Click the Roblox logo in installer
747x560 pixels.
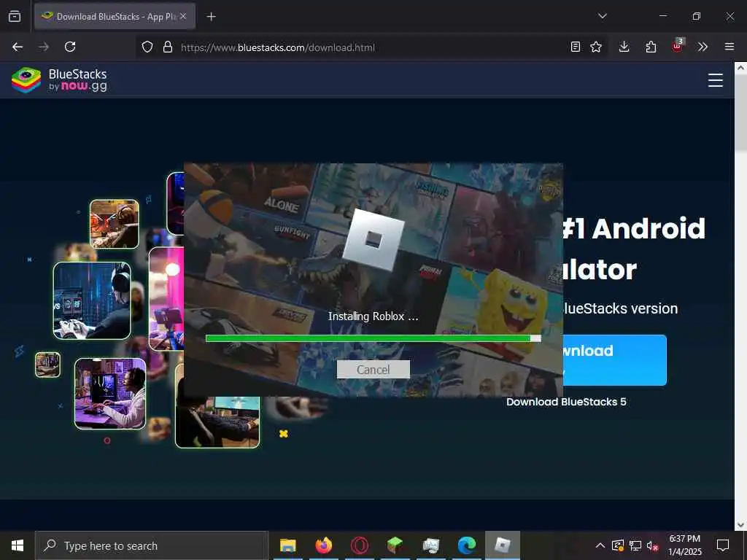[373, 239]
